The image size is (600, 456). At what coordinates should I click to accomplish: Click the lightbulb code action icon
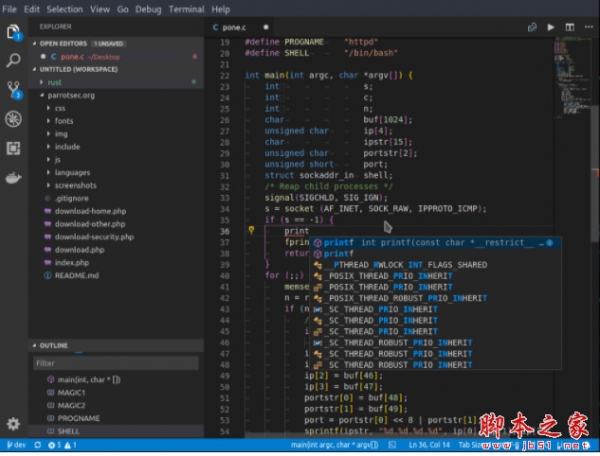(x=251, y=230)
